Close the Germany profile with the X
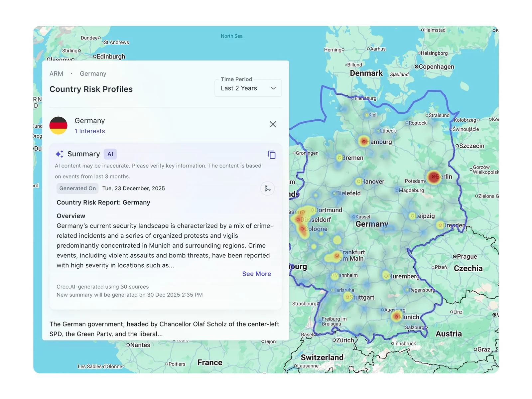The height and width of the screenshot is (399, 532). (x=273, y=124)
